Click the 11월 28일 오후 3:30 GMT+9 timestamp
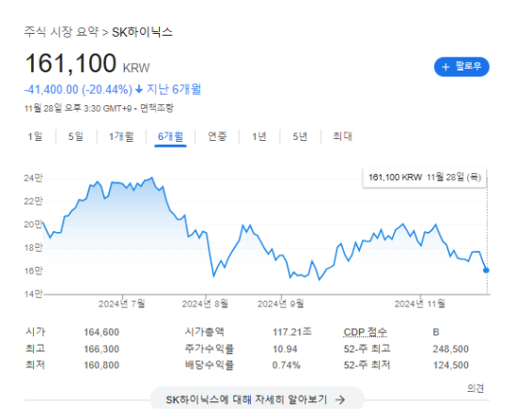The height and width of the screenshot is (420, 532). coord(78,108)
